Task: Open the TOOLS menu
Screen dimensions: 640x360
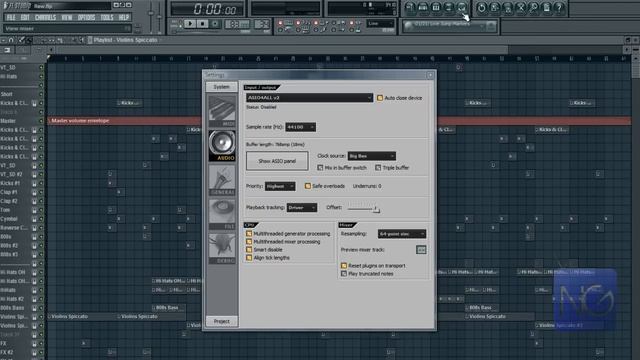Action: pyautogui.click(x=107, y=18)
